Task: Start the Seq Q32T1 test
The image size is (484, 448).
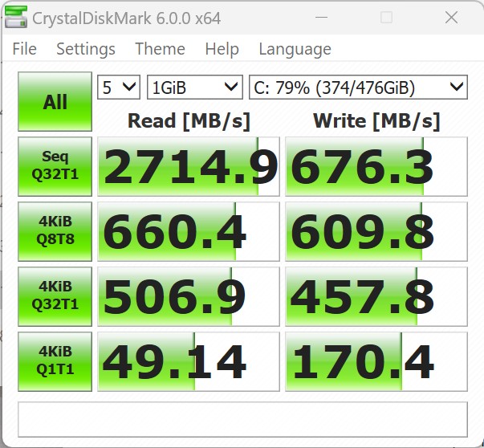Action: pyautogui.click(x=55, y=166)
